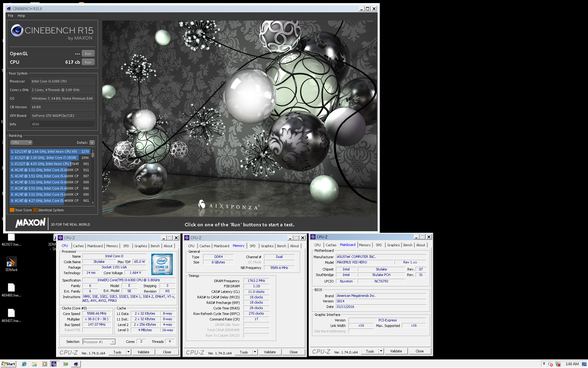Select ranking row 9 Core i5-4690K
588x368 pixels.
(50, 201)
